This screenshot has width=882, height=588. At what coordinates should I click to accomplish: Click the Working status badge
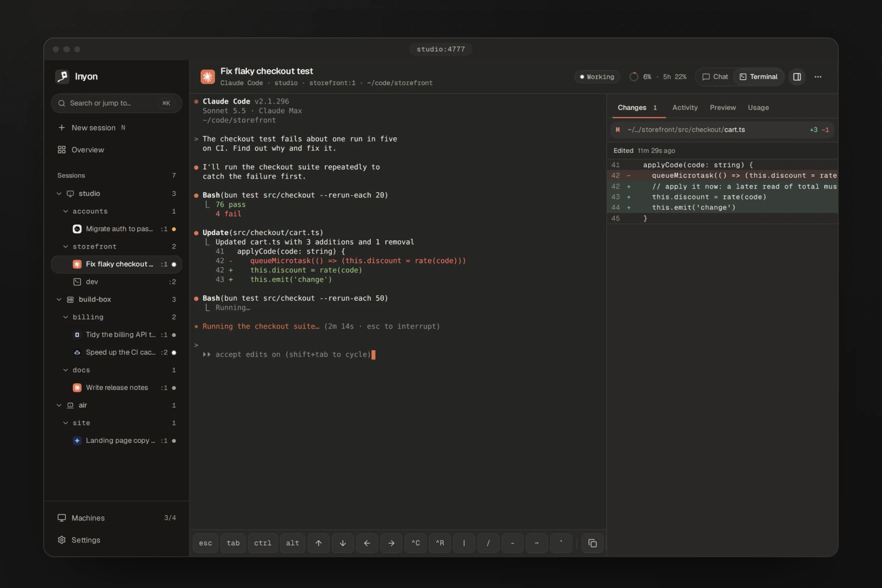[597, 77]
